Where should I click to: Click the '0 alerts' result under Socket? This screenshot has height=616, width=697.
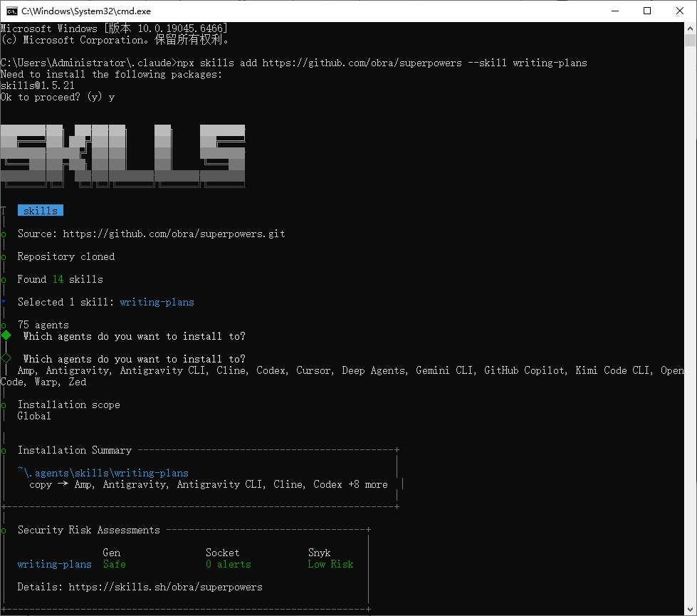coord(229,564)
